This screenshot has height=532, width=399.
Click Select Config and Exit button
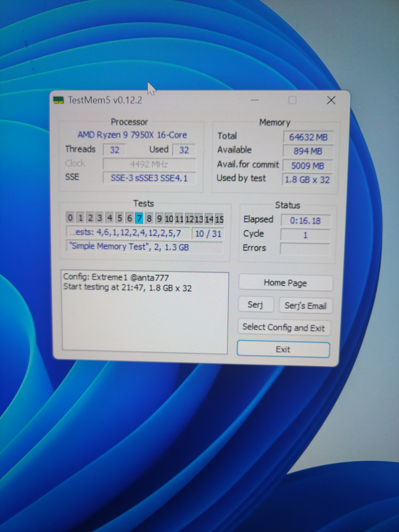pos(284,328)
